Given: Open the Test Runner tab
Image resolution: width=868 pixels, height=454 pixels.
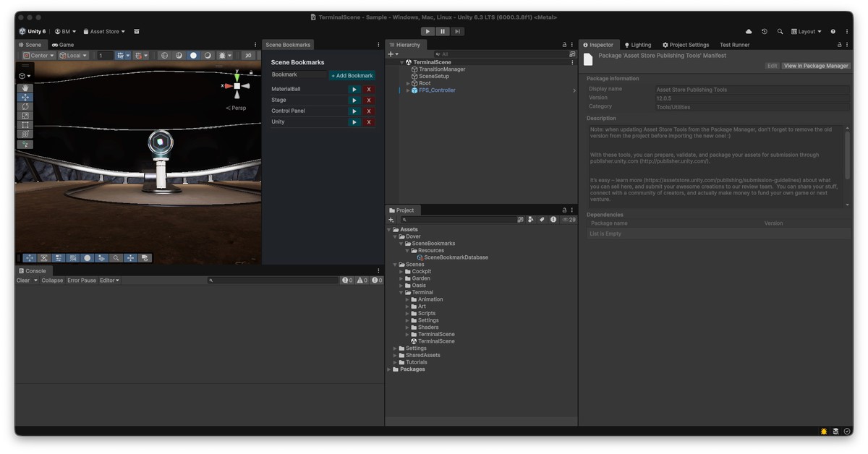Looking at the screenshot, I should [x=734, y=45].
